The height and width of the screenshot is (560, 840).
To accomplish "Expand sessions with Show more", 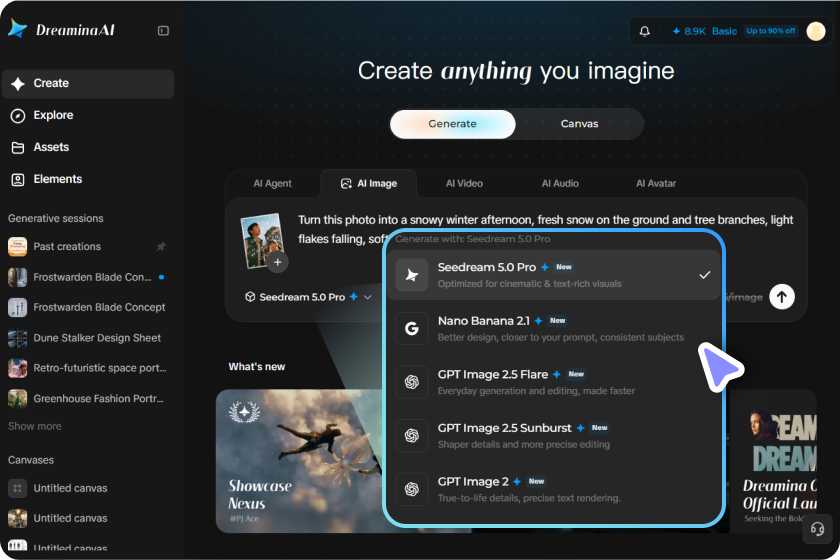I will [35, 426].
